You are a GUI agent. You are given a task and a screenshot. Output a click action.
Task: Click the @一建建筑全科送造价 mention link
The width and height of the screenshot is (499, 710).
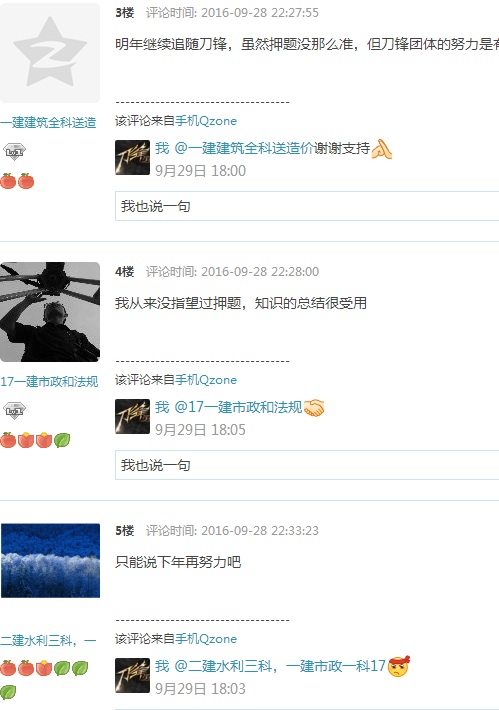(244, 148)
